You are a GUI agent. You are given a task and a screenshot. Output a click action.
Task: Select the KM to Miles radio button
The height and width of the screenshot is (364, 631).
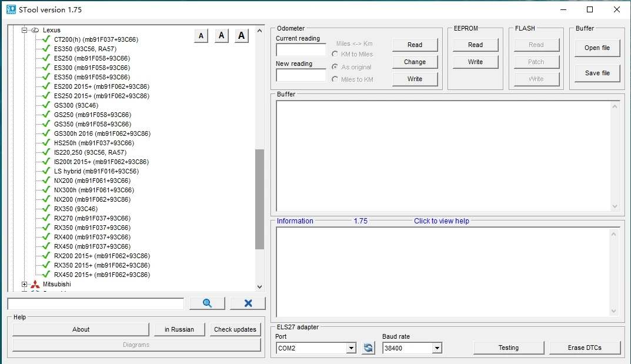[335, 55]
